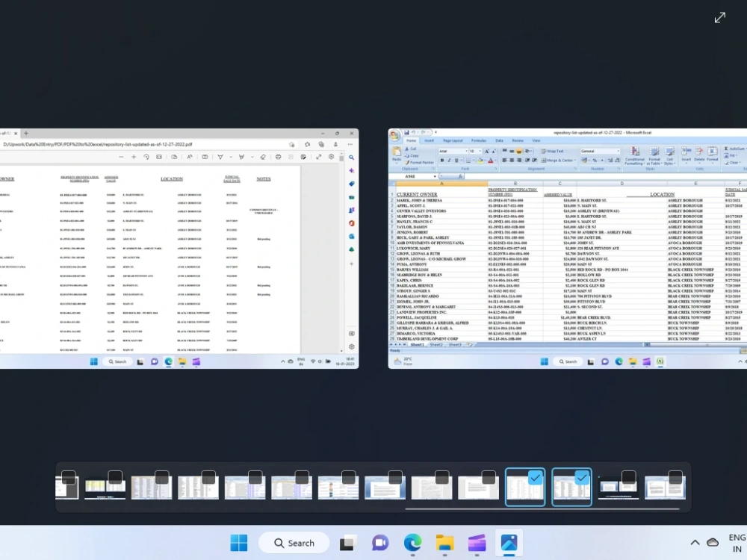
Task: Uncheck the selected PDF screenshot thumbnail checkbox
Action: pos(536,477)
